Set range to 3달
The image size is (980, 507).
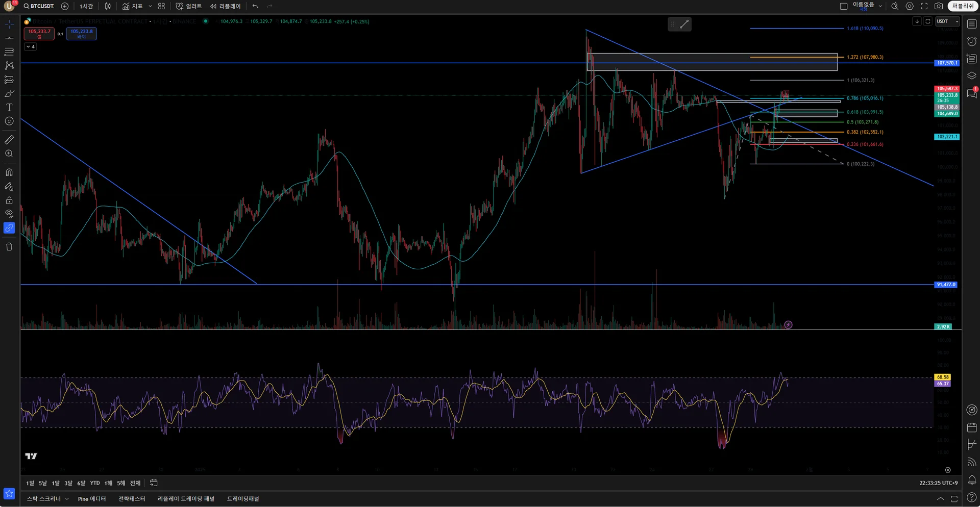68,483
